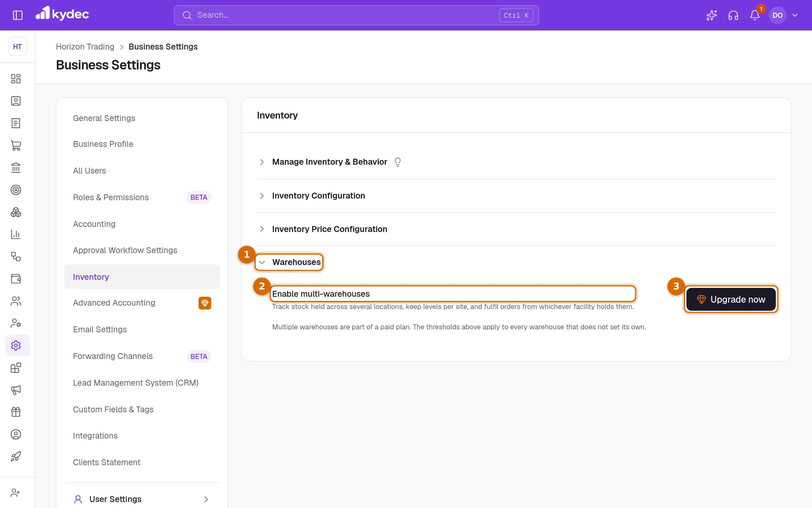This screenshot has width=812, height=508.
Task: Open the gift box sidebar icon
Action: [x=16, y=412]
